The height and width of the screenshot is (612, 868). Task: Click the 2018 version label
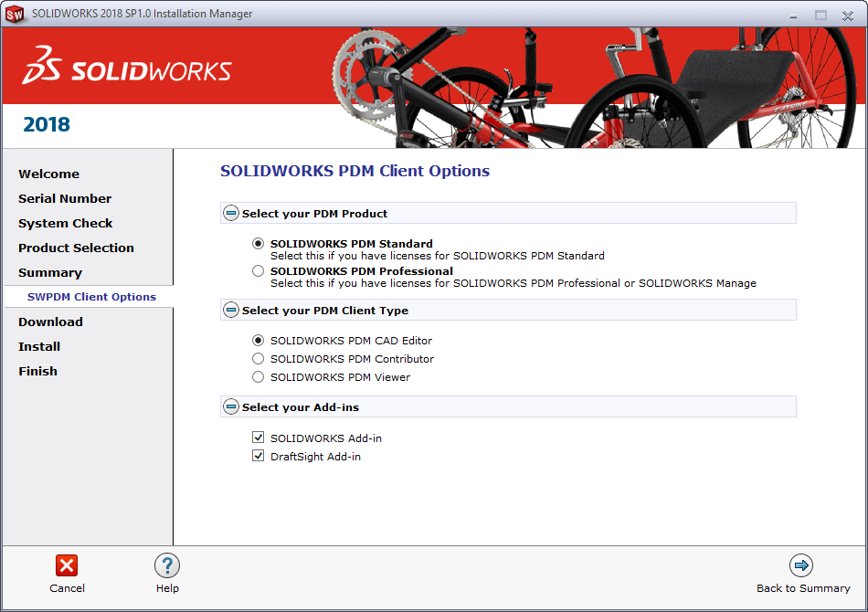[x=47, y=124]
